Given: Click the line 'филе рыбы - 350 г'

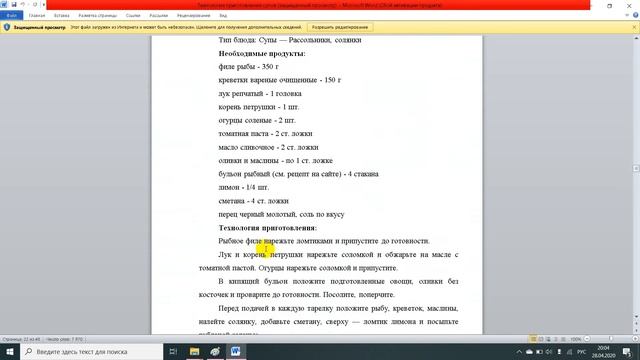Looking at the screenshot, I should 248,67.
